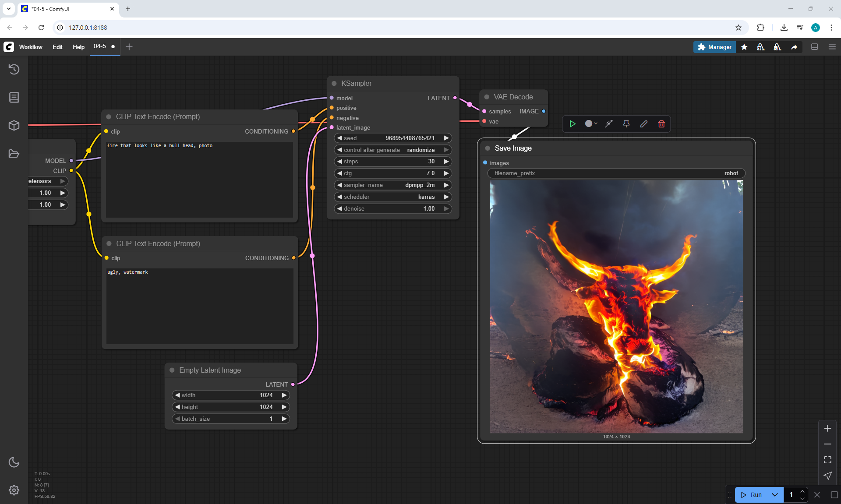This screenshot has height=504, width=841.
Task: Open the sampler_name dpmpp_2m dropdown
Action: pos(392,185)
